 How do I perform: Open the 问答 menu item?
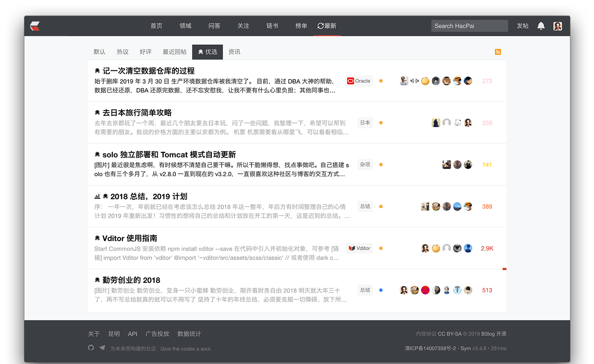(214, 26)
